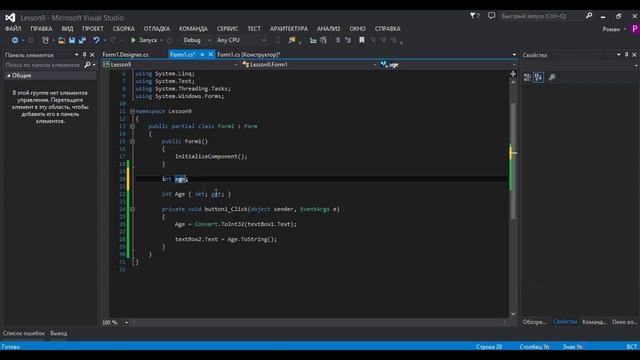Image resolution: width=640 pixels, height=360 pixels.
Task: Switch to the Form1.Designer.cs tab
Action: (x=126, y=54)
